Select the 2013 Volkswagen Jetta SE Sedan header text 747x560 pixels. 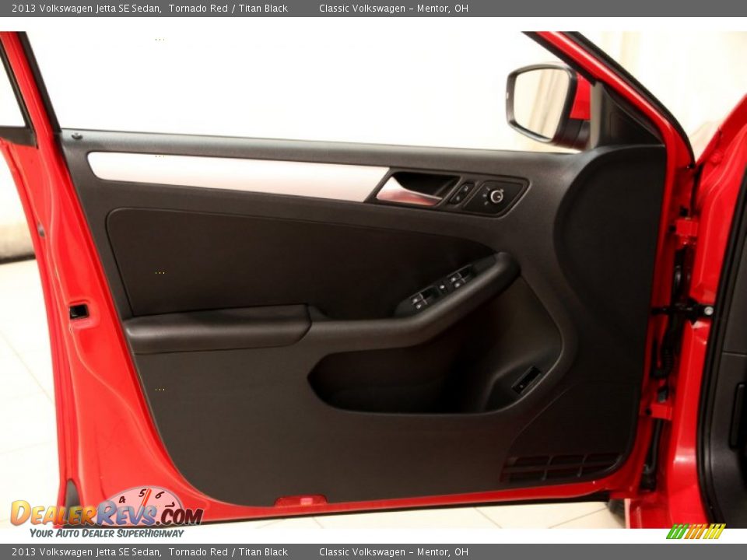tap(82, 7)
